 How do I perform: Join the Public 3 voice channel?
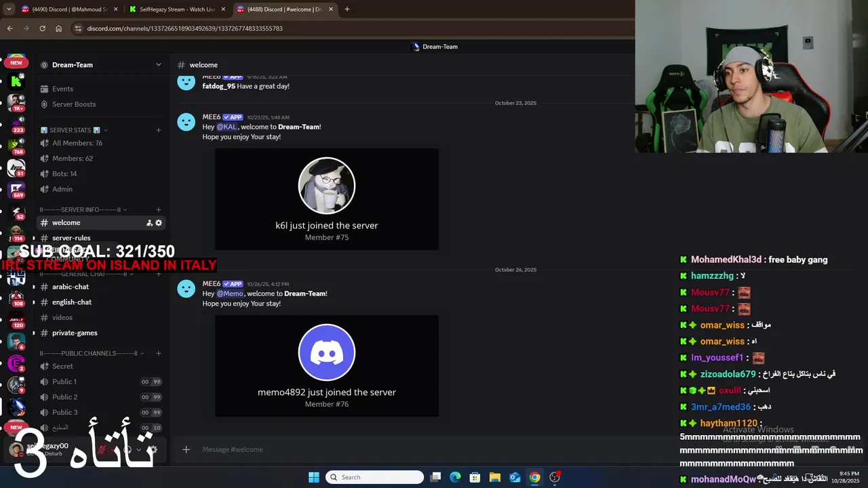tap(100, 412)
